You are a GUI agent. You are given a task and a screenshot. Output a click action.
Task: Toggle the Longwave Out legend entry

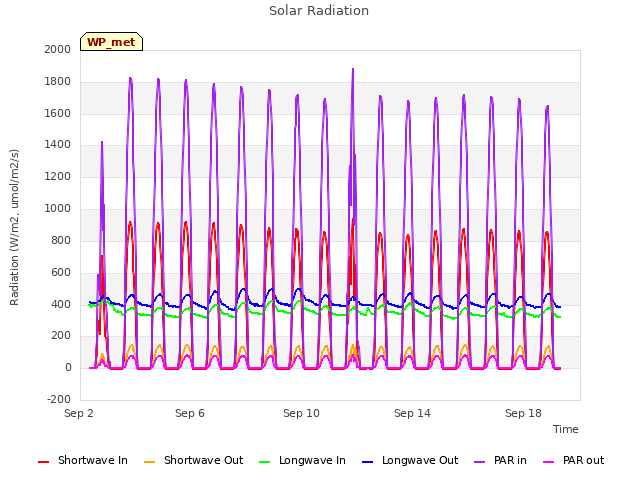pyautogui.click(x=410, y=460)
